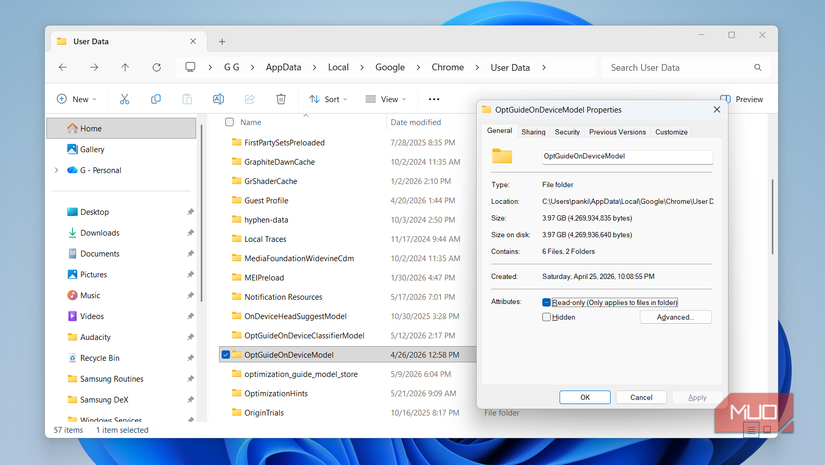
Task: Open Downloads in the sidebar
Action: [99, 232]
